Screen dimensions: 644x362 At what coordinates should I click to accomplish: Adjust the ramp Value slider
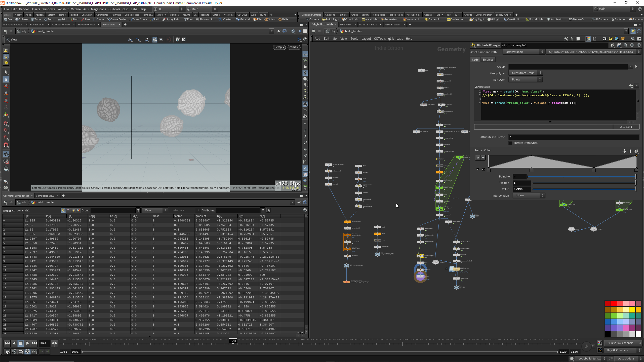click(x=584, y=189)
